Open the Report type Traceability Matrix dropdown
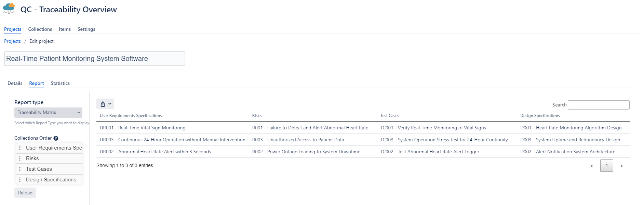The height and width of the screenshot is (205, 644). coord(48,113)
